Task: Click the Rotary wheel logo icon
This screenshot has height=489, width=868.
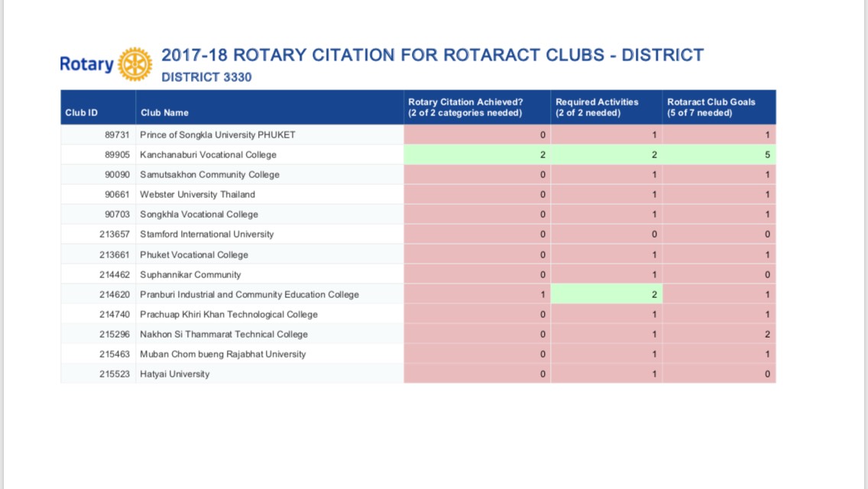Action: pos(135,64)
